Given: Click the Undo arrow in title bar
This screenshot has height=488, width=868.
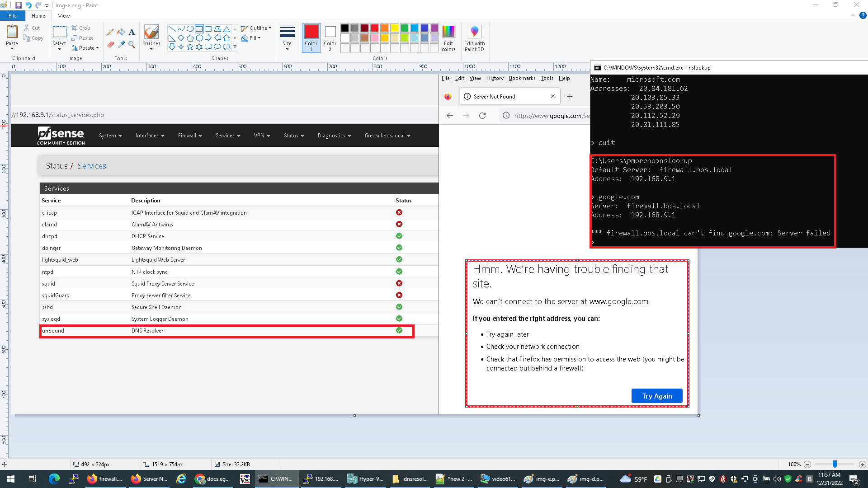Looking at the screenshot, I should coord(28,5).
